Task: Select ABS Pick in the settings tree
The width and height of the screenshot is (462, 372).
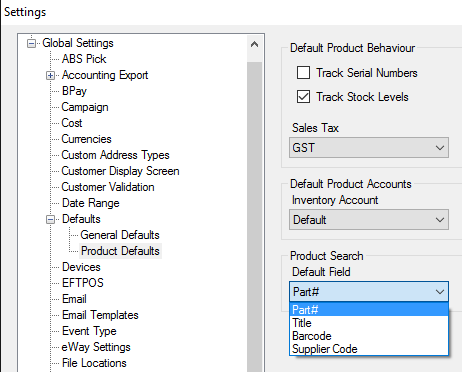Action: (84, 59)
